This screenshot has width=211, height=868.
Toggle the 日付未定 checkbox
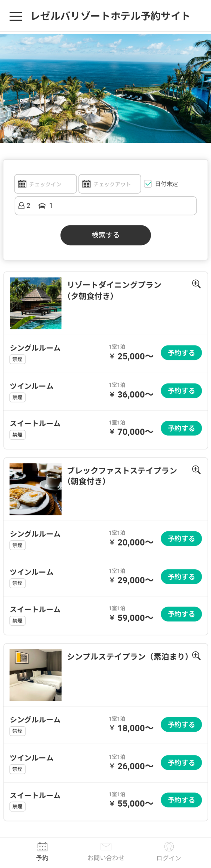(148, 184)
